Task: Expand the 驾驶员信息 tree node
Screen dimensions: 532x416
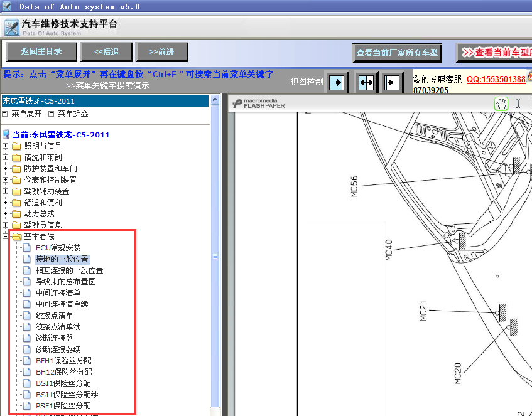Action: [x=5, y=225]
